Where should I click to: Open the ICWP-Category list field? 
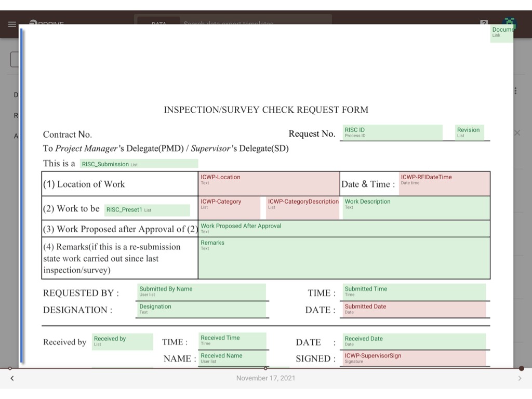pos(229,208)
